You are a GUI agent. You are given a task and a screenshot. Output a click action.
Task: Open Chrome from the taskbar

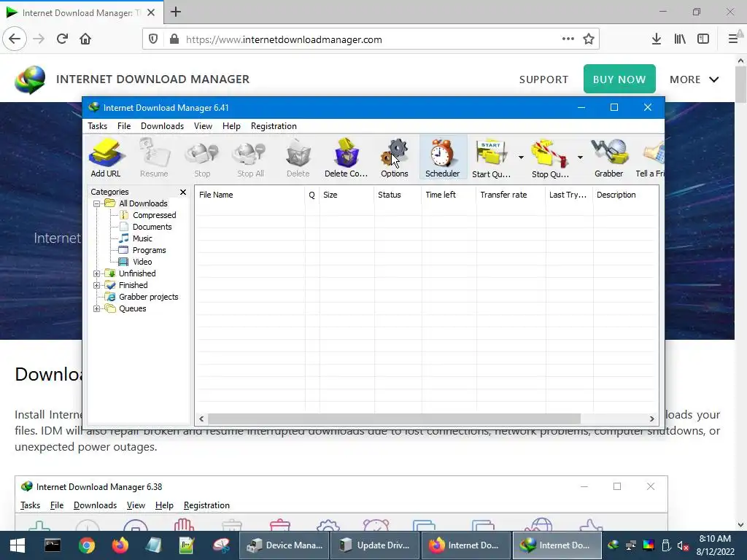tap(86, 545)
